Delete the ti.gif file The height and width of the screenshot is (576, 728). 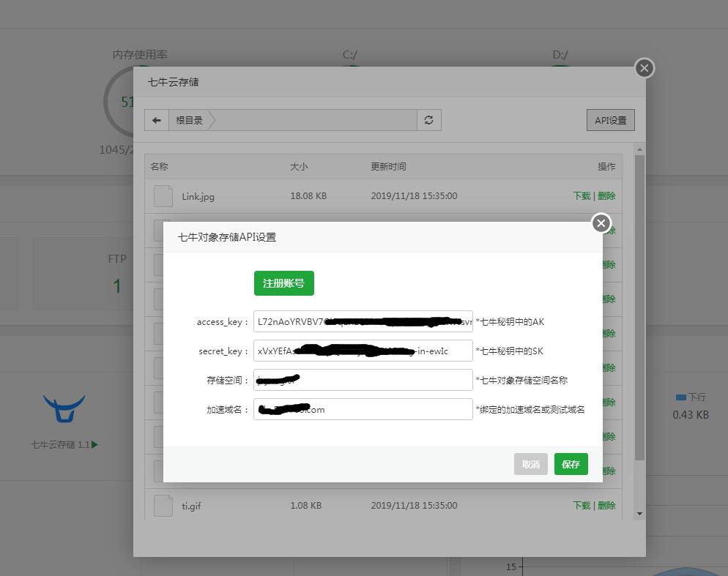click(x=606, y=506)
